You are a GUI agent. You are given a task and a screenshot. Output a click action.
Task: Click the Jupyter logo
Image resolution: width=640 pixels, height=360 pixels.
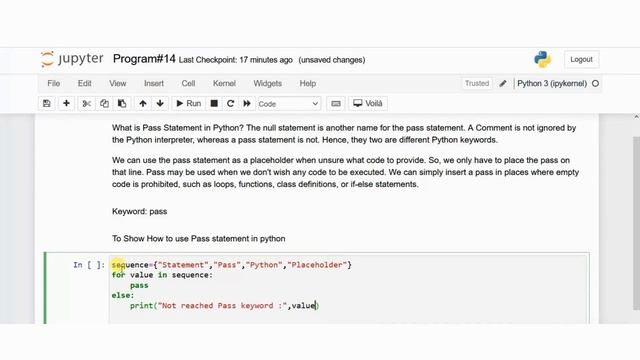[72, 59]
